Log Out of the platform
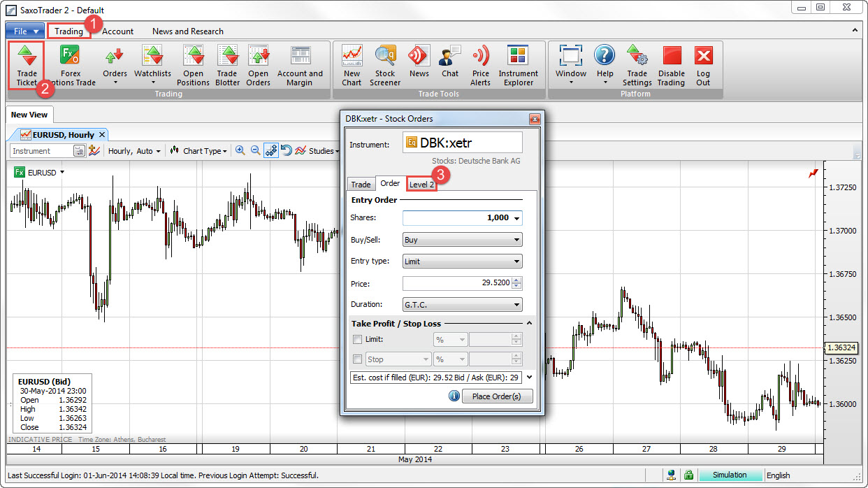 click(x=703, y=65)
